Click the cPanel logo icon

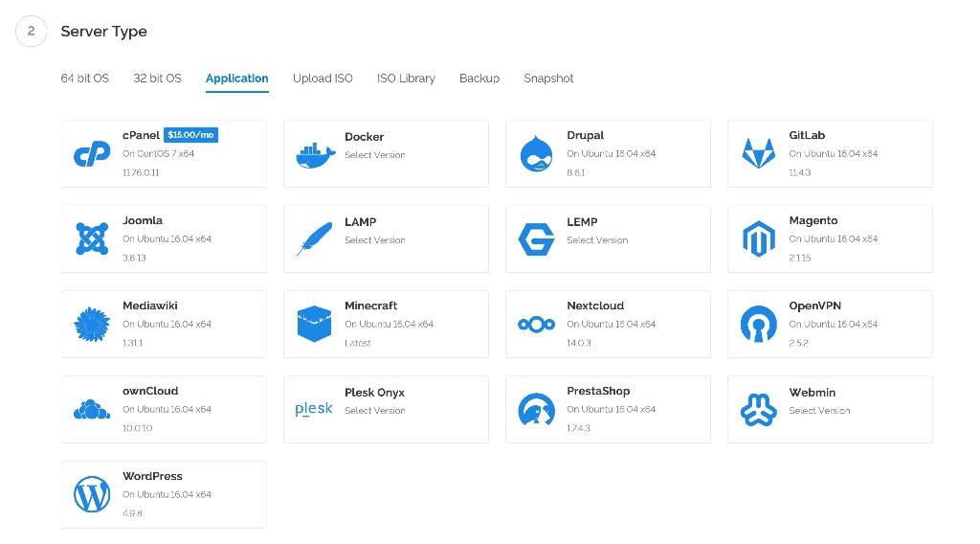tap(92, 153)
